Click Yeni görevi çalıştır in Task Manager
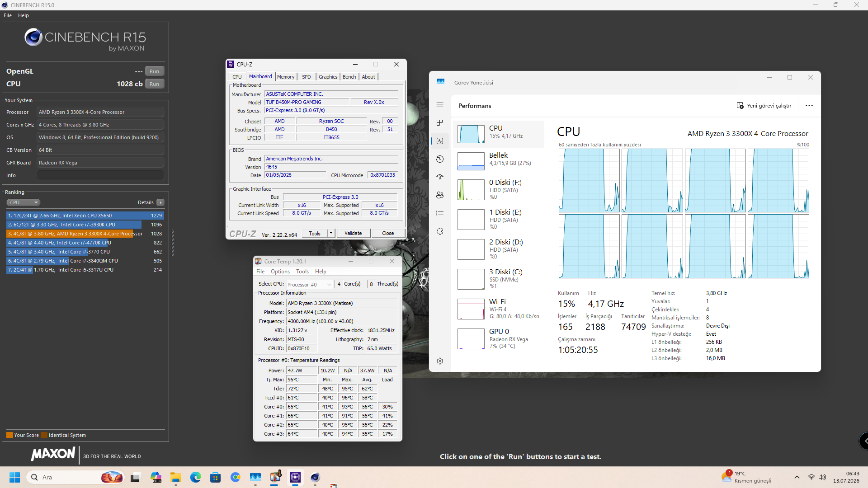The image size is (868, 488). (764, 106)
